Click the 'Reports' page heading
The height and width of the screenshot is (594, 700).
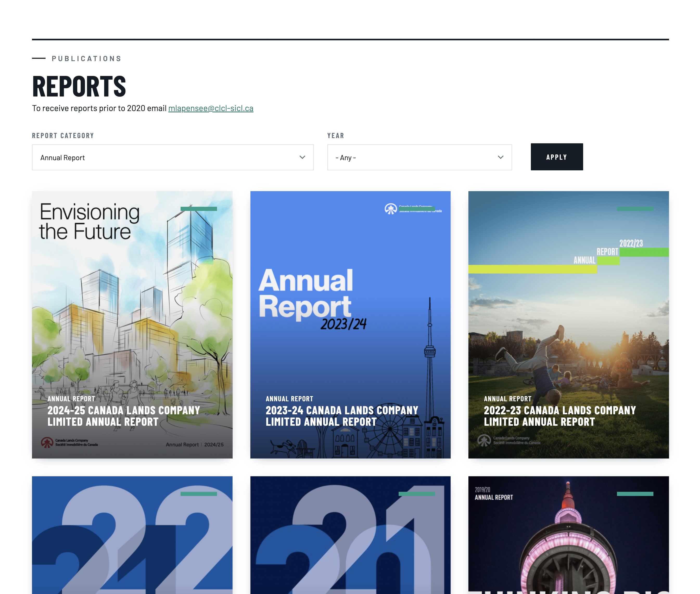79,86
